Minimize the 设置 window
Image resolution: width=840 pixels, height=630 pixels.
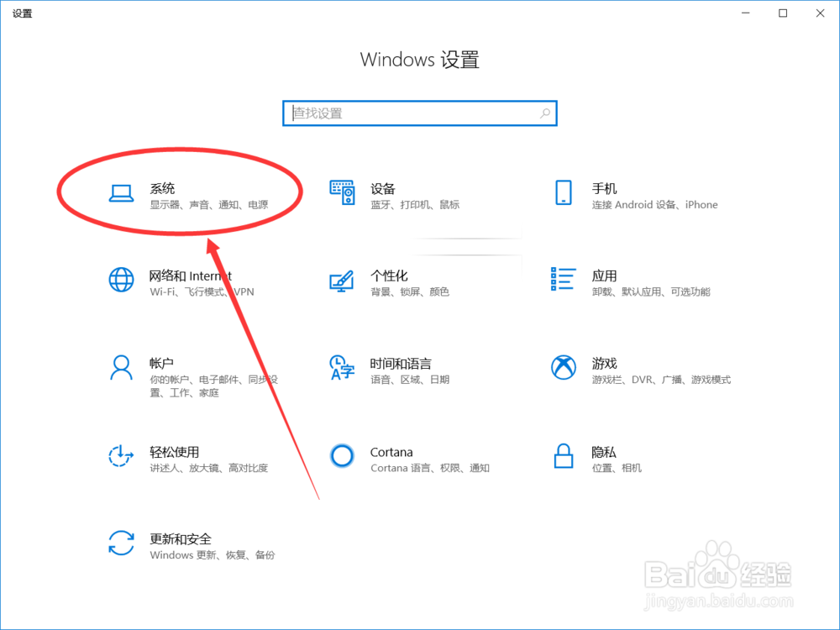pyautogui.click(x=745, y=13)
